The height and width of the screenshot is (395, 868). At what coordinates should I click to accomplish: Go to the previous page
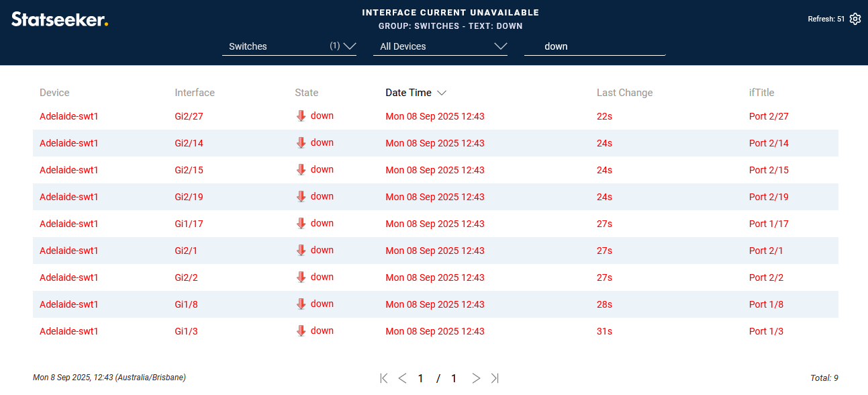click(x=402, y=378)
